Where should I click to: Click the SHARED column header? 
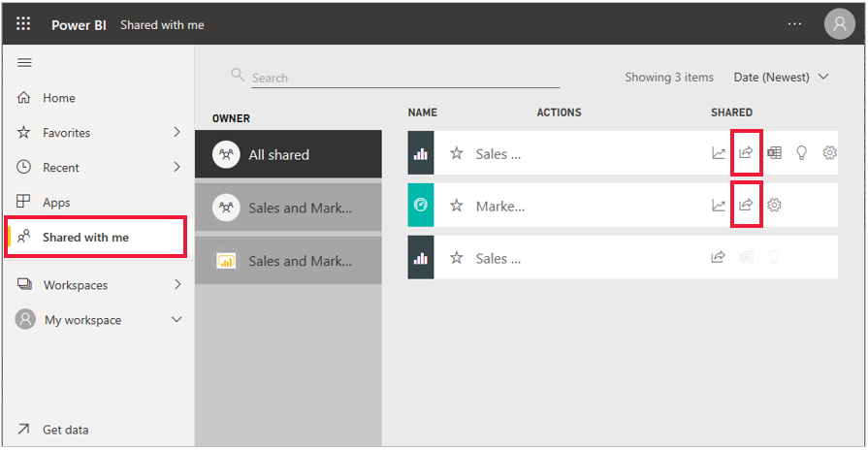[731, 112]
